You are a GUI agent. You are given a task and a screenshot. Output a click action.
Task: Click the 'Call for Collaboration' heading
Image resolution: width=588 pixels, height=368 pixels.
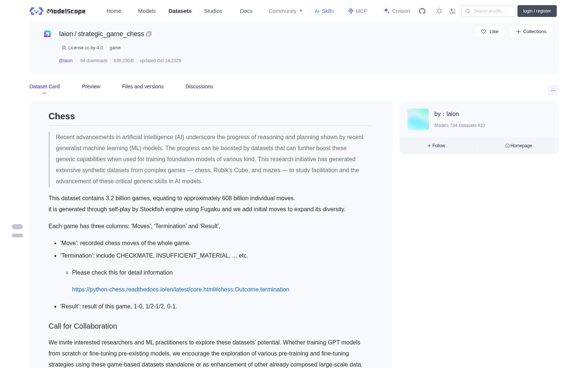(x=83, y=326)
